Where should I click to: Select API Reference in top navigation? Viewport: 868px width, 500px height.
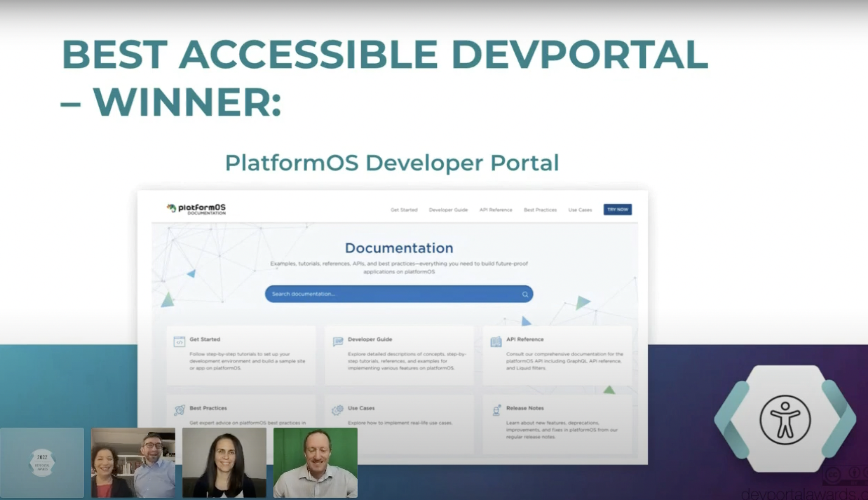495,210
